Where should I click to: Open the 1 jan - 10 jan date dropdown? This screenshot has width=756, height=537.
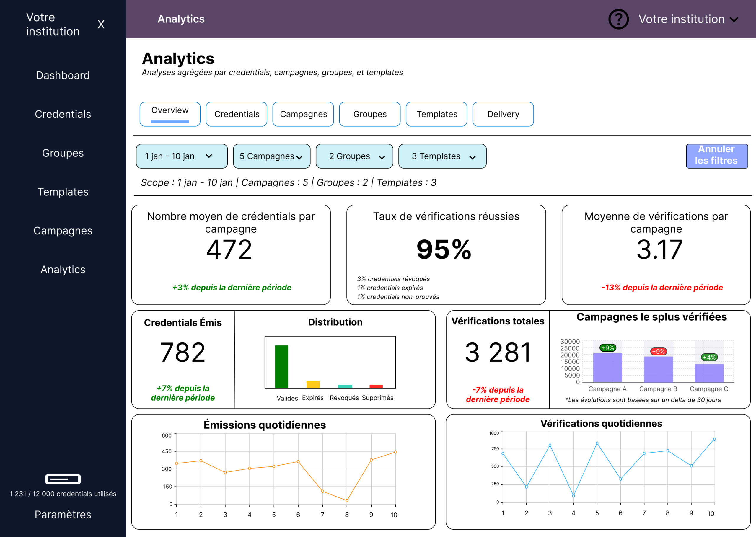pos(182,156)
